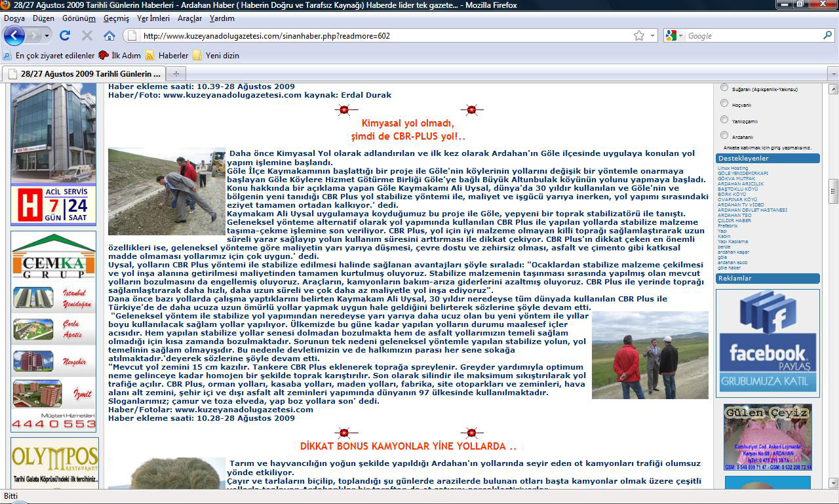Image resolution: width=839 pixels, height=504 pixels.
Task: Open the GÖKVA MUTFAK link
Action: pyautogui.click(x=736, y=178)
